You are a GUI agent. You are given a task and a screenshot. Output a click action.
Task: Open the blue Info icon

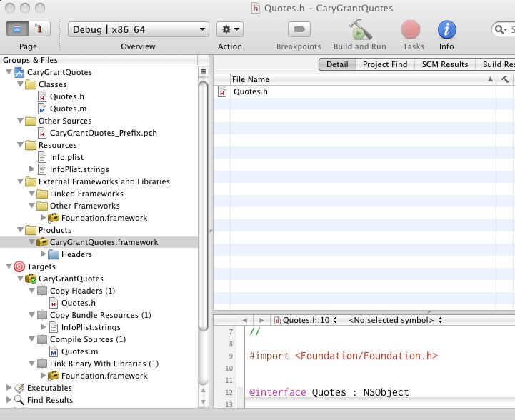click(x=446, y=29)
